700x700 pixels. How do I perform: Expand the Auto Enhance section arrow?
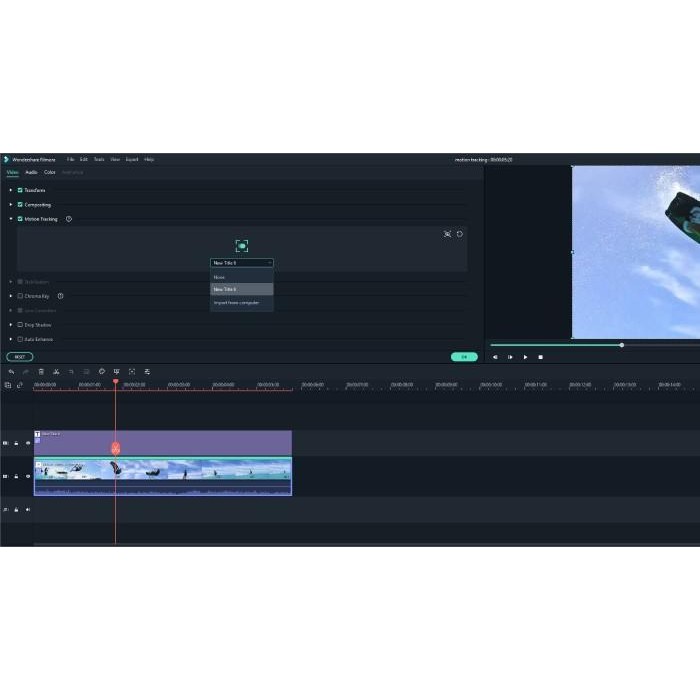click(x=11, y=339)
